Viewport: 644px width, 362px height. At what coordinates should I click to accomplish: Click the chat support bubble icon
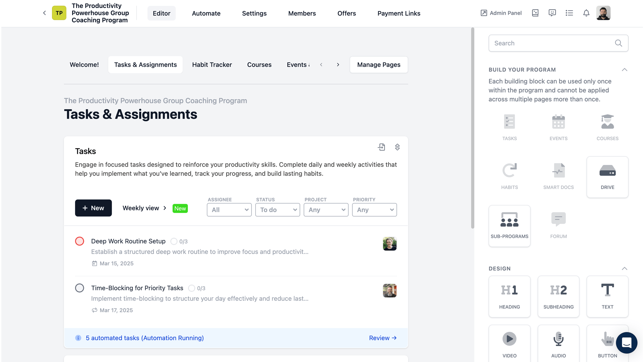626,343
